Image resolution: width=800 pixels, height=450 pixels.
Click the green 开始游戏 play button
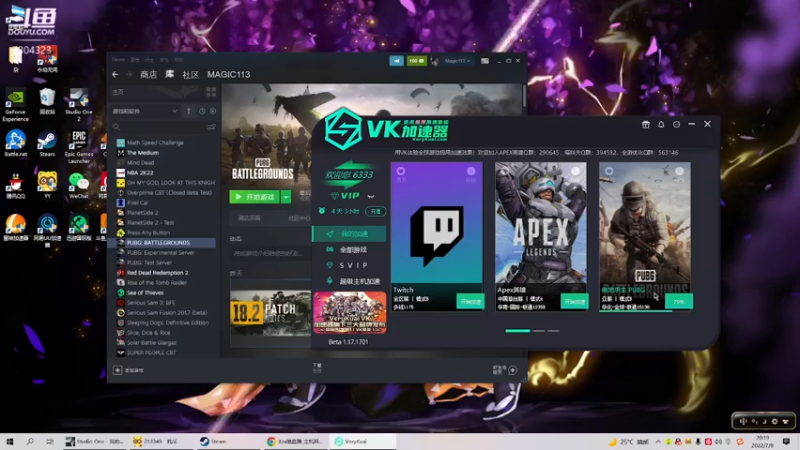click(x=255, y=197)
